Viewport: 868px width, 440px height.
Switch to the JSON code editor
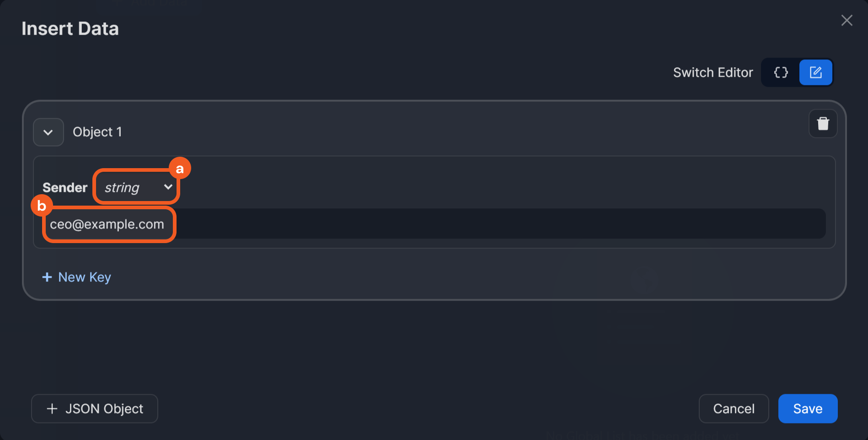(x=781, y=73)
